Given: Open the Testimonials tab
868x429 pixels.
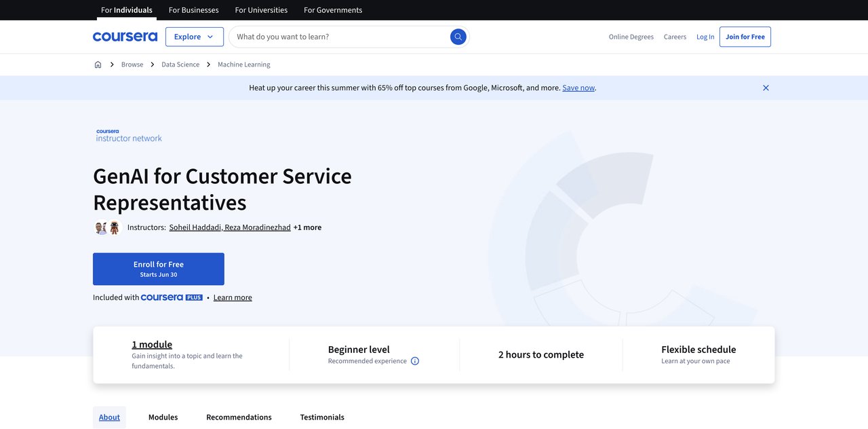Looking at the screenshot, I should click(322, 417).
